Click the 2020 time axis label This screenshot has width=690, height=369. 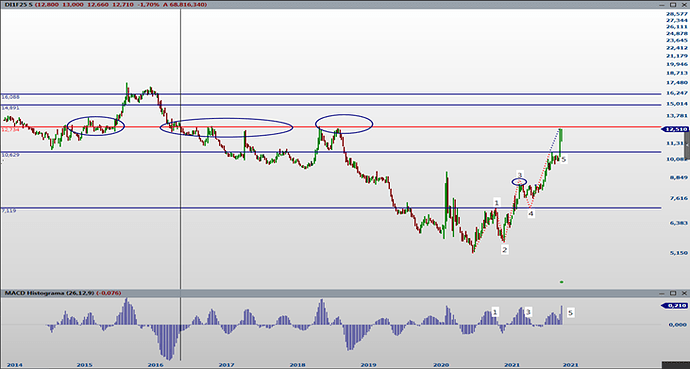[440, 365]
